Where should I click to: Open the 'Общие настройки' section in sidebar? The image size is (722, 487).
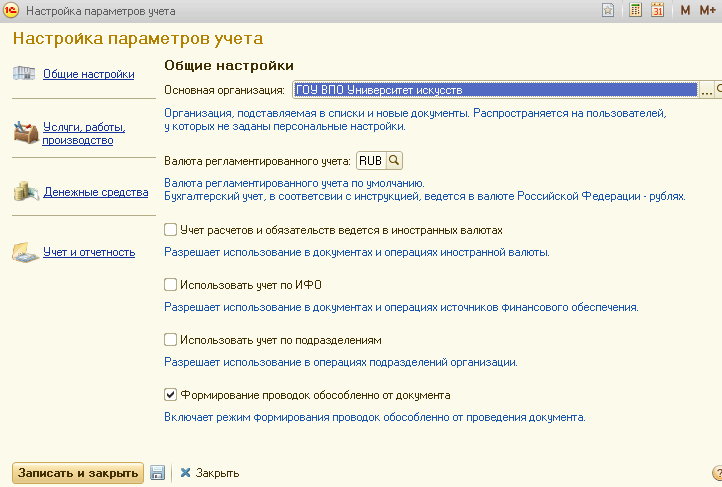88,74
